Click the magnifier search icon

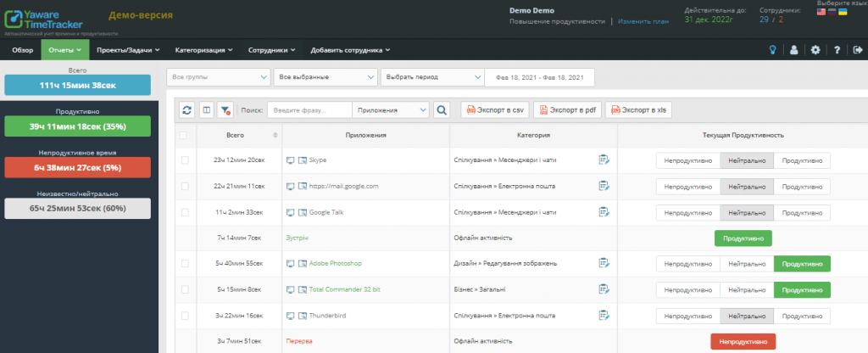click(x=442, y=109)
